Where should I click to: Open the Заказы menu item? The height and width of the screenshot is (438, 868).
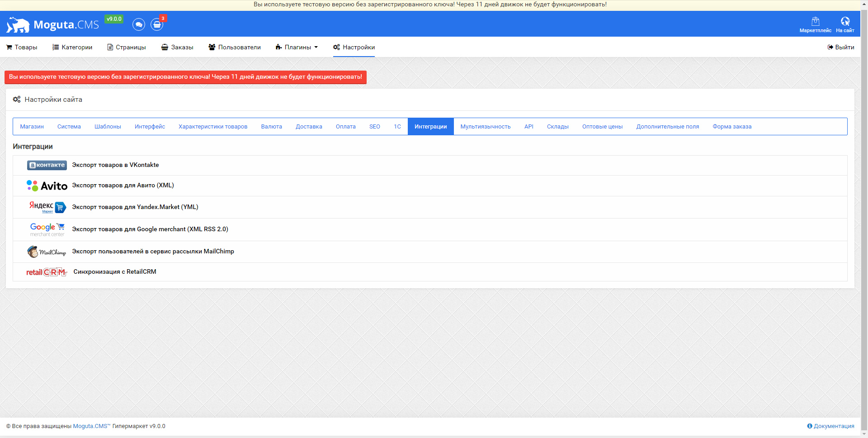coord(177,47)
